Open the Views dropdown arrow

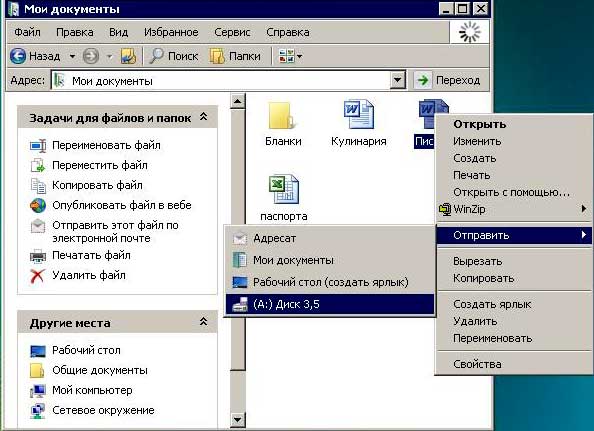click(x=300, y=56)
